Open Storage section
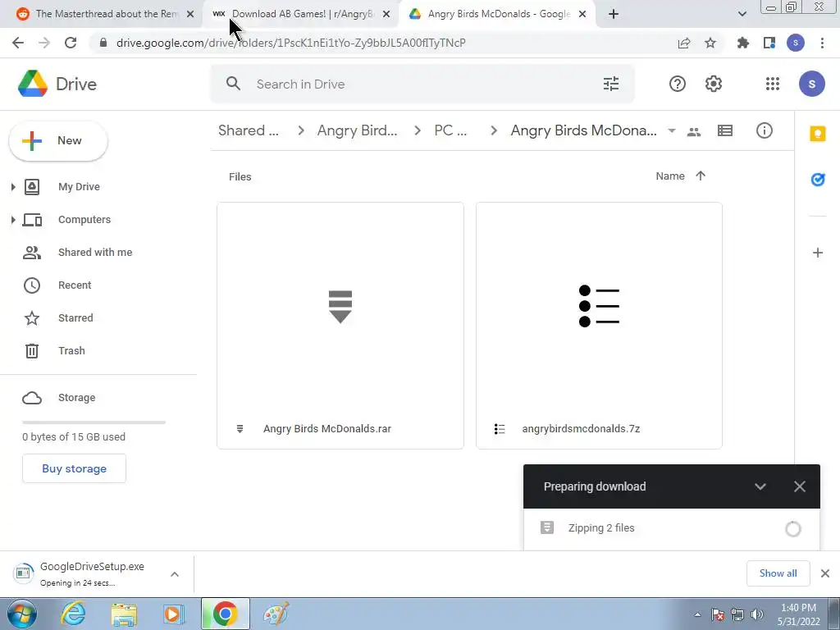Image resolution: width=840 pixels, height=630 pixels. click(x=76, y=398)
